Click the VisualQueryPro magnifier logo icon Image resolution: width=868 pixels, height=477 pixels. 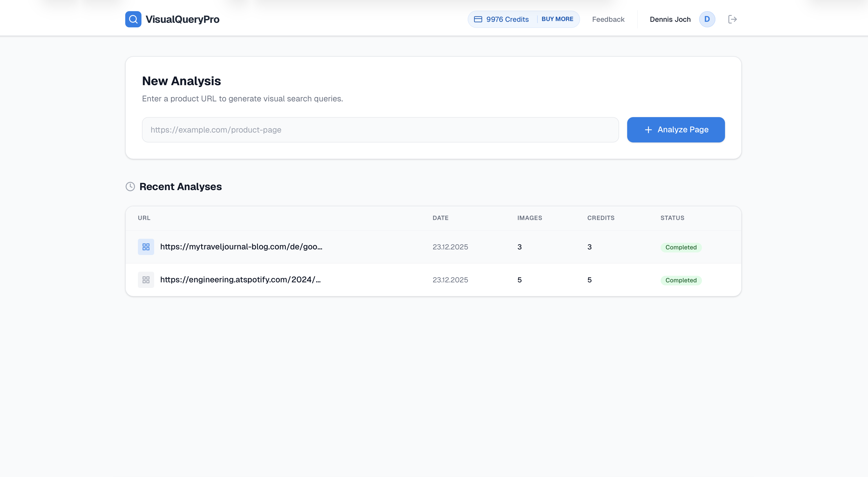pyautogui.click(x=133, y=19)
